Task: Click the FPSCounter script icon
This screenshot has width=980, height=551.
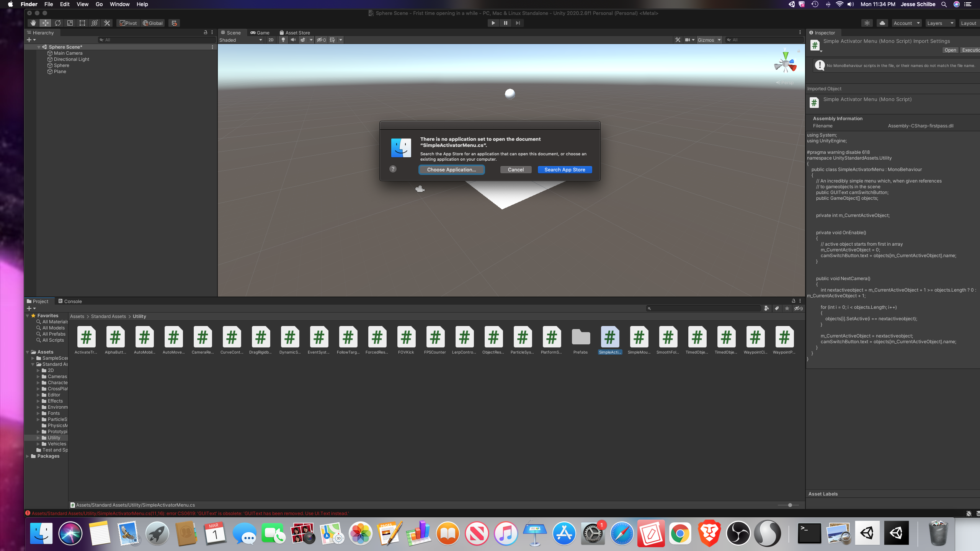Action: (x=435, y=337)
